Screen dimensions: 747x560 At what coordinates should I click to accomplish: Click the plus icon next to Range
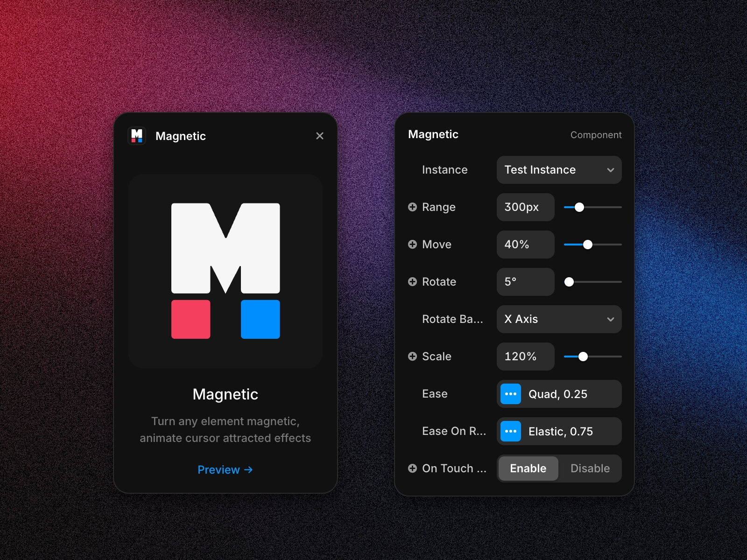[412, 207]
